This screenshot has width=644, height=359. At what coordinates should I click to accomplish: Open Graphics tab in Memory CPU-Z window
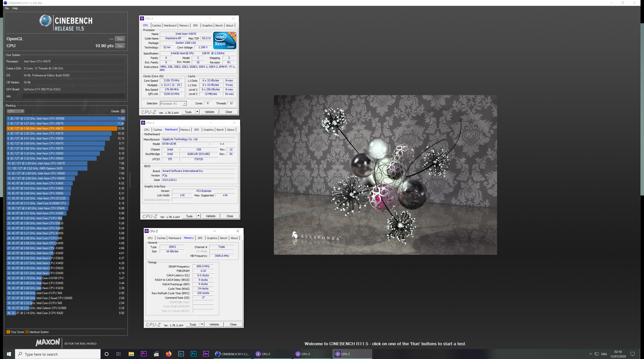212,238
